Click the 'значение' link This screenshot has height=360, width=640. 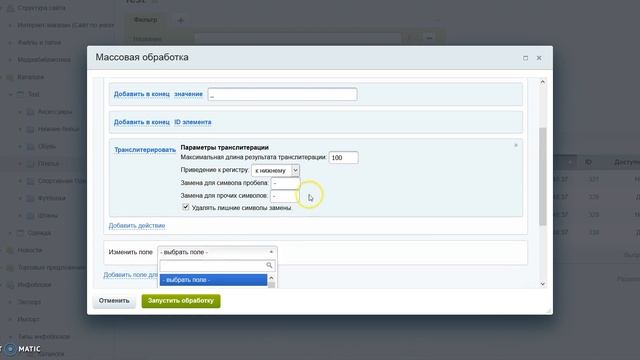189,94
